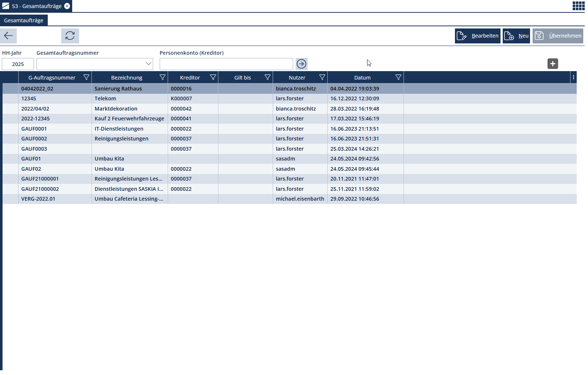Open the Kreditor column filter
Image resolution: width=588 pixels, height=375 pixels.
pos(213,77)
